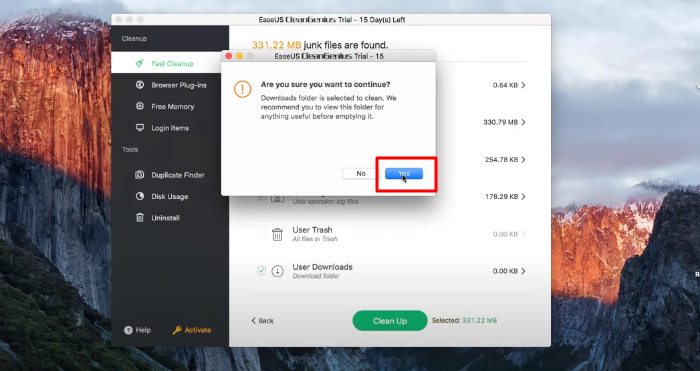Click the '331.22 MB junk files are found' heading

coord(320,45)
